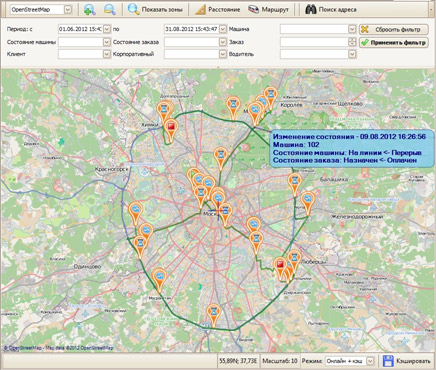Click the zoom in magnifier icon
This screenshot has height=370, width=436.
click(x=90, y=10)
